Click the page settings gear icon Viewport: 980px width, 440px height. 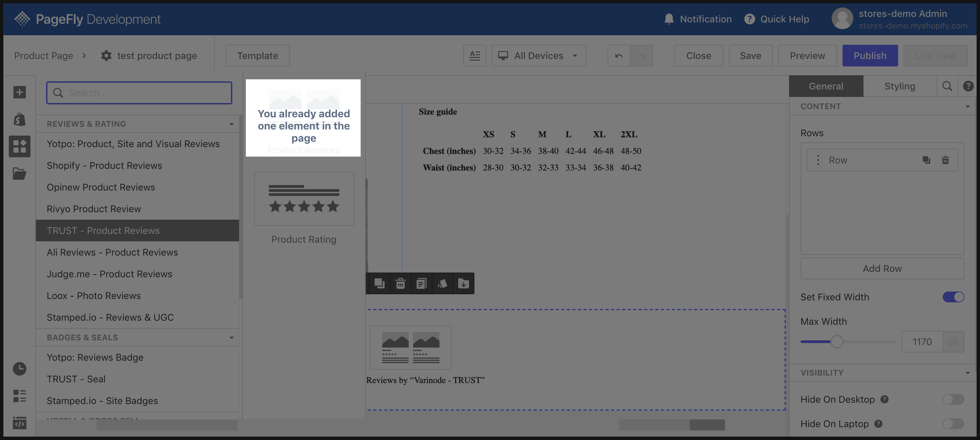[x=106, y=56]
